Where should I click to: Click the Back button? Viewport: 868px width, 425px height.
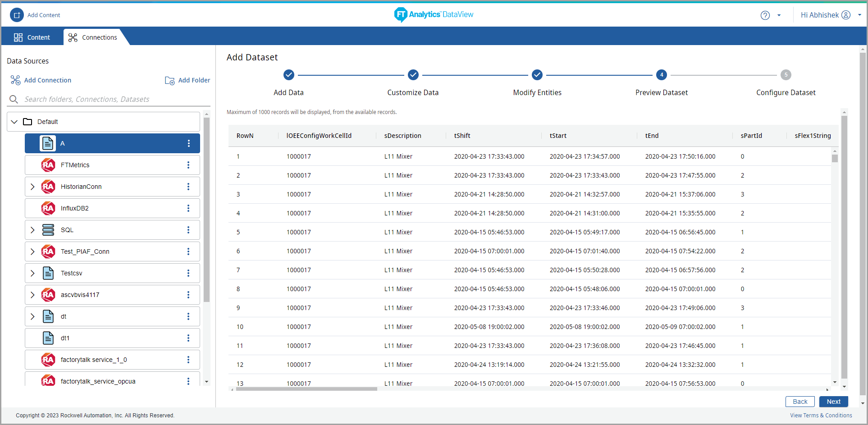click(800, 402)
